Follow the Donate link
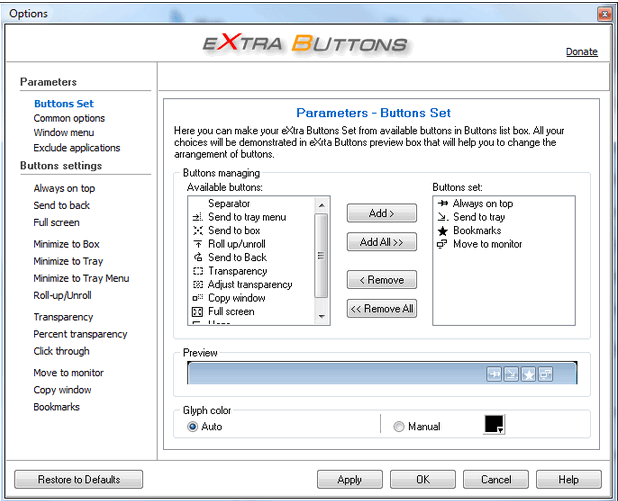This screenshot has height=501, width=618. click(582, 52)
